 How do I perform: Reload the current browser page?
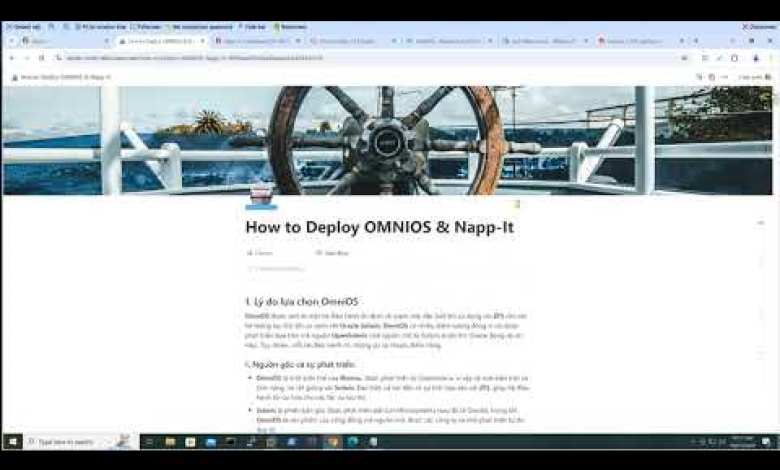[x=42, y=58]
